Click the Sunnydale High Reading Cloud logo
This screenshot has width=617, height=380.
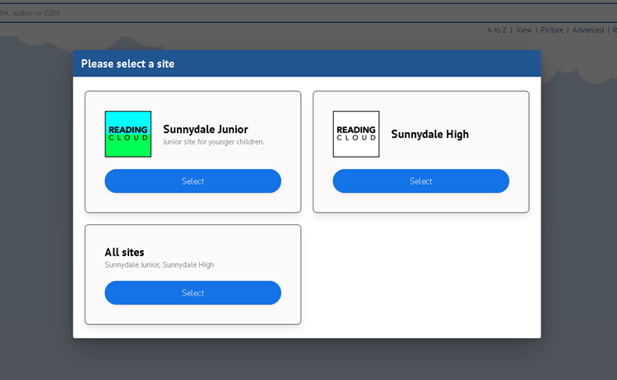point(356,134)
